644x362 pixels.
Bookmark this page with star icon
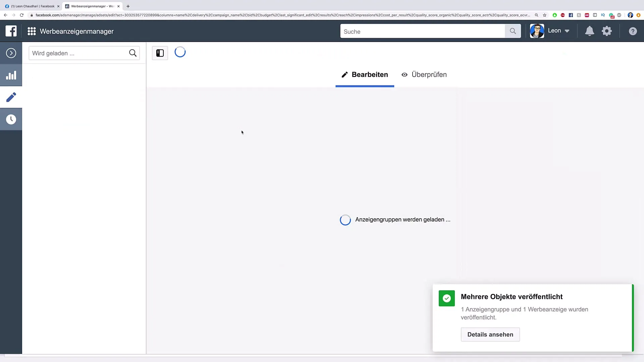[545, 15]
